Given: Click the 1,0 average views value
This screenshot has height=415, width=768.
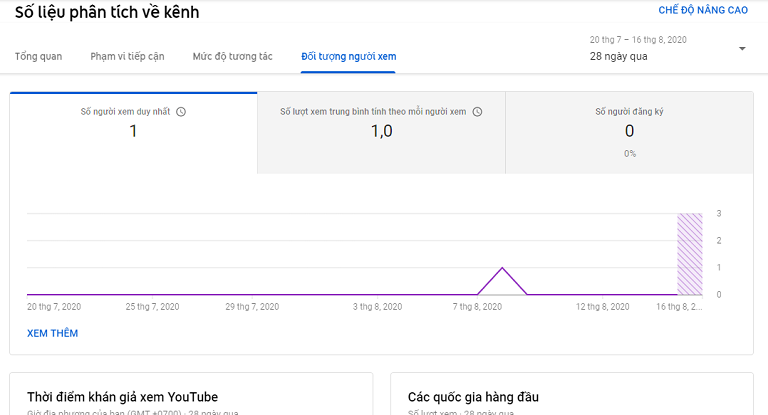Looking at the screenshot, I should click(382, 131).
